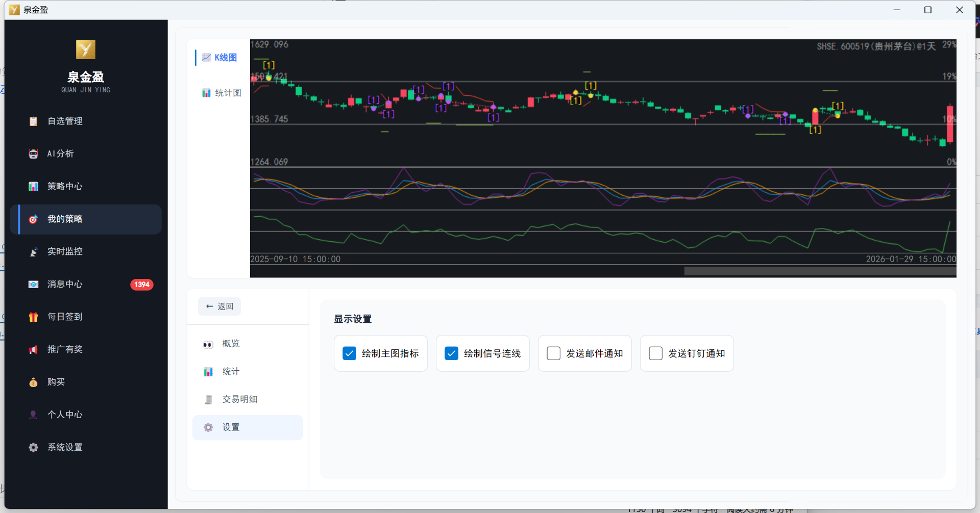Enable the 发送钉钉通知 checkbox
This screenshot has height=513, width=980.
click(656, 353)
